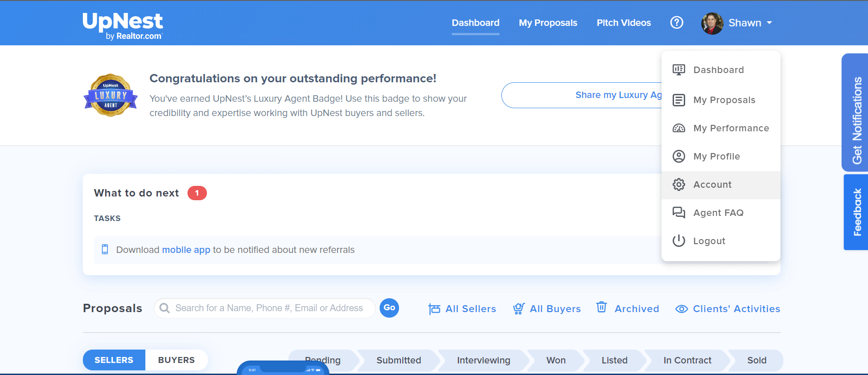Click the Account gear icon
The image size is (868, 375).
click(x=679, y=184)
